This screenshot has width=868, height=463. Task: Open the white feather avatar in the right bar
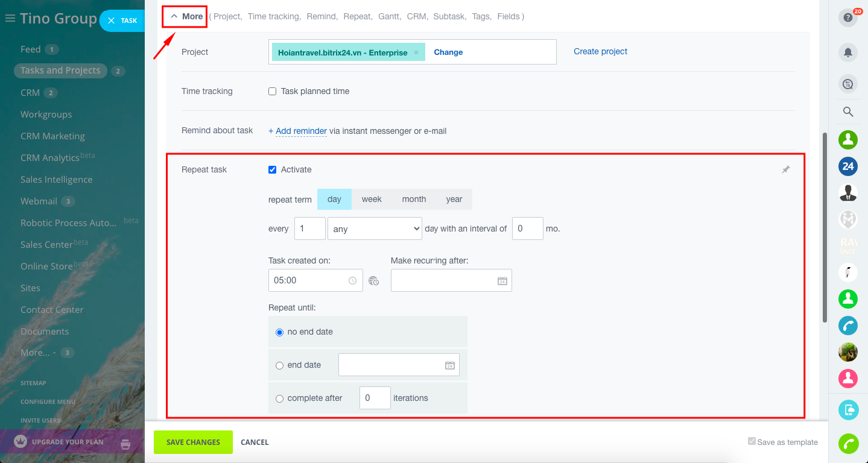pyautogui.click(x=848, y=272)
